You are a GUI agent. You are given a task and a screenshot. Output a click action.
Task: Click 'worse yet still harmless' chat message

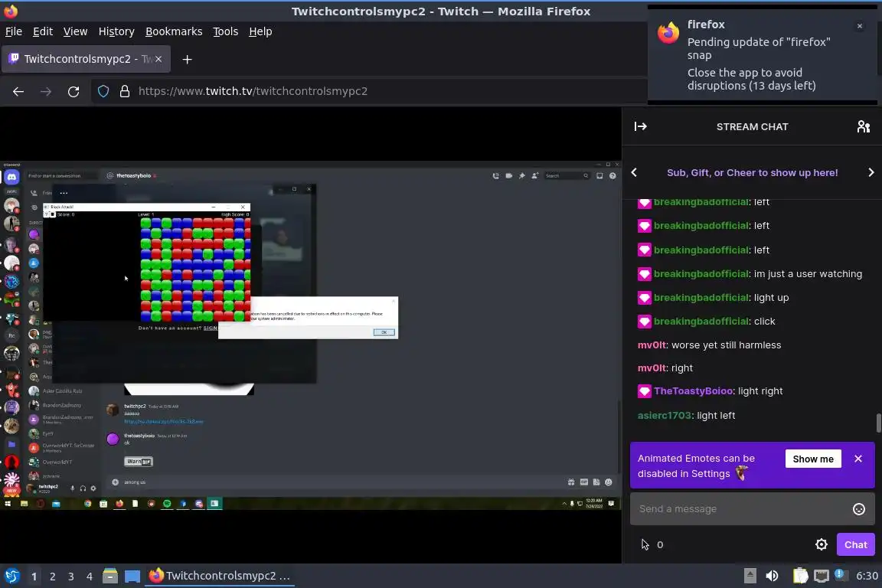click(726, 345)
